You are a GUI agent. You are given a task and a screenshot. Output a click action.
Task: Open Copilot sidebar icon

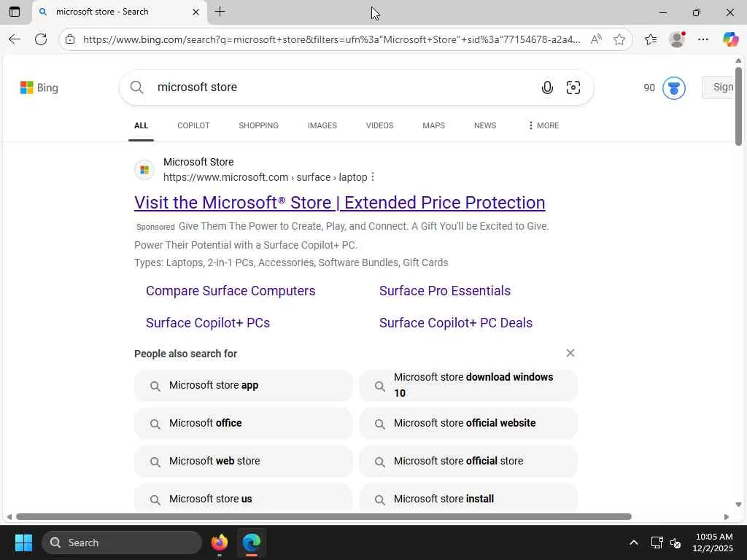[730, 39]
